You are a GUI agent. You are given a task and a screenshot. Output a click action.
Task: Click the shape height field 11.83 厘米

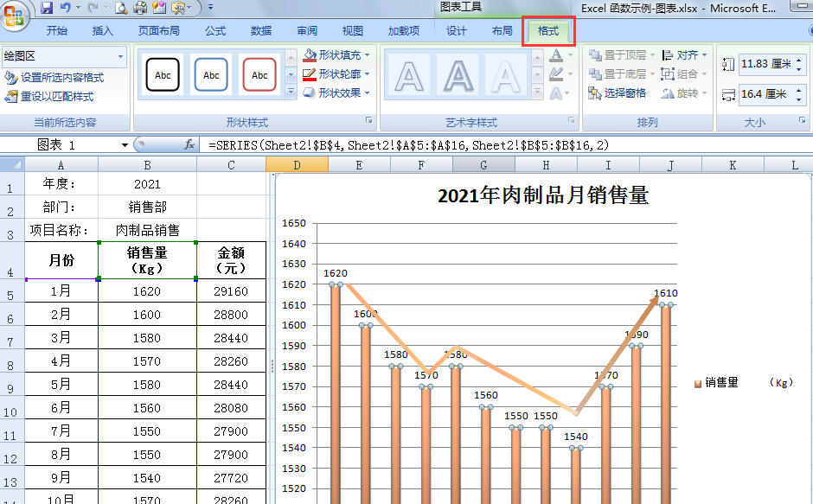(766, 64)
